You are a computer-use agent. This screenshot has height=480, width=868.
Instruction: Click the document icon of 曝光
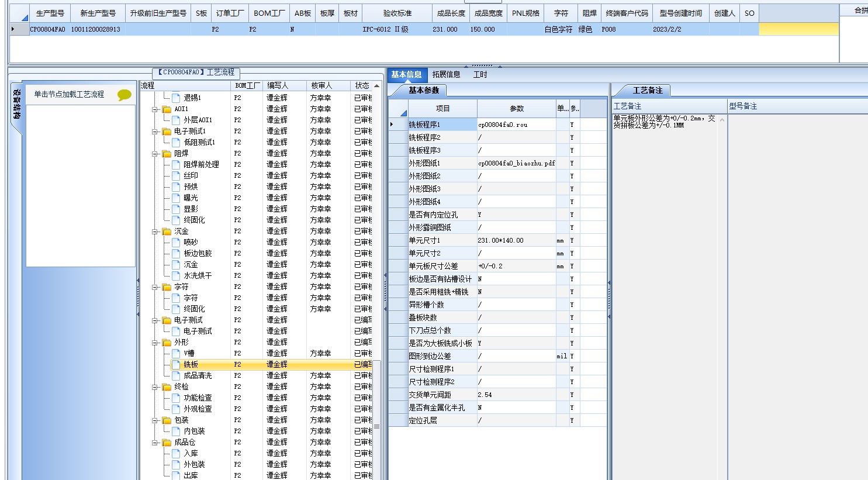(176, 198)
